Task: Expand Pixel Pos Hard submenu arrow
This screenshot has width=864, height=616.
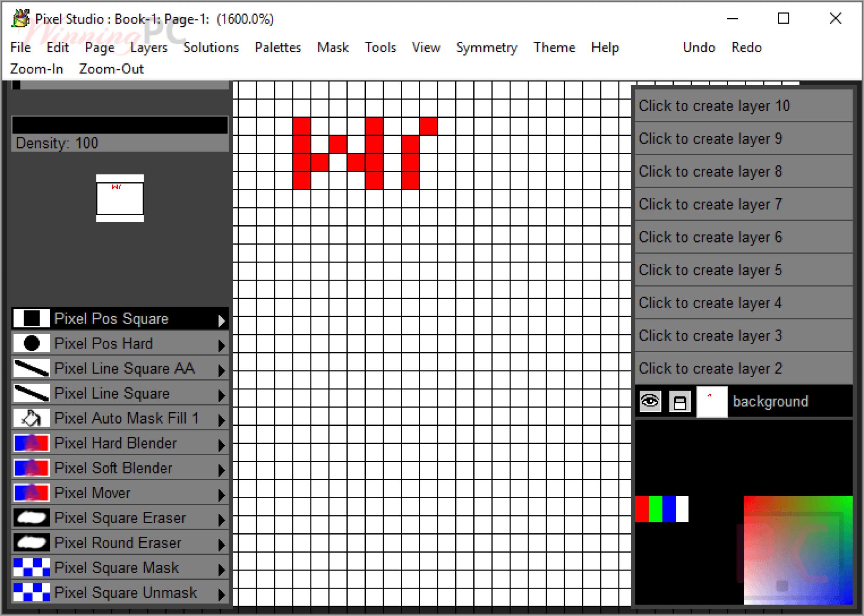Action: coord(221,346)
